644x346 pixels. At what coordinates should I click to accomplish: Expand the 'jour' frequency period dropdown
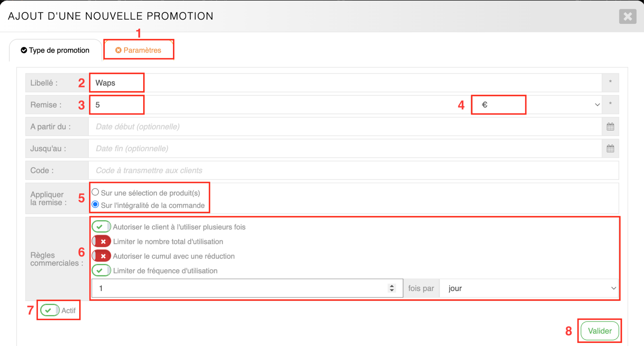(x=529, y=288)
